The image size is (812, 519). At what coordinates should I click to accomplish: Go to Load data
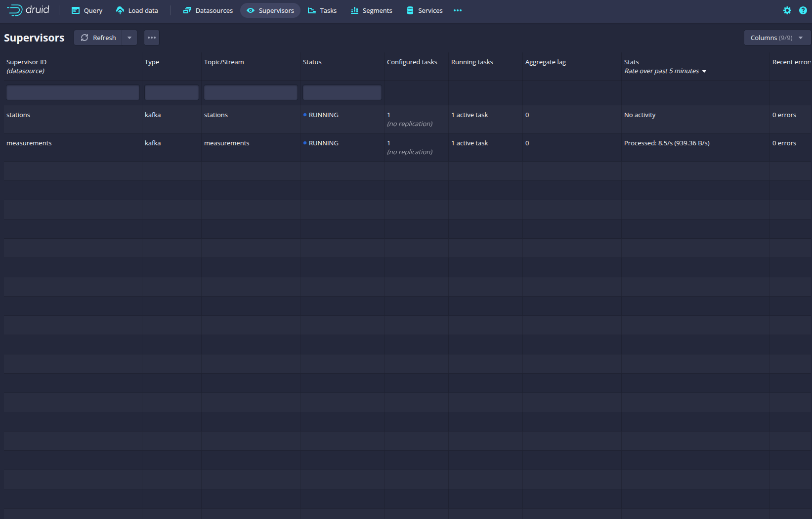click(x=137, y=10)
